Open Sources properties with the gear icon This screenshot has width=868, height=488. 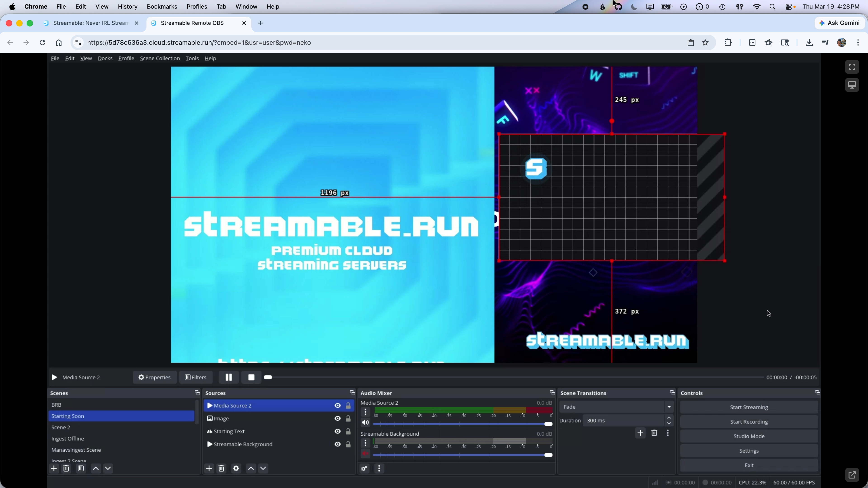click(x=236, y=468)
